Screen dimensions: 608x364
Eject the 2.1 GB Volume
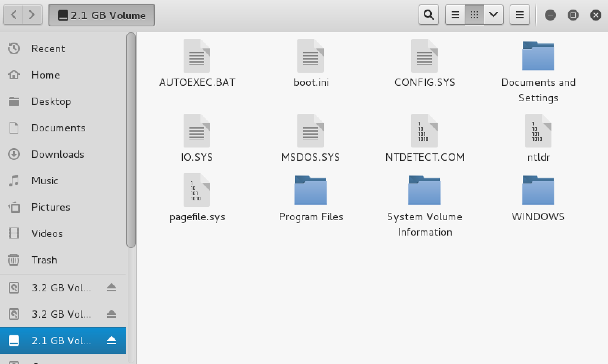pos(112,341)
